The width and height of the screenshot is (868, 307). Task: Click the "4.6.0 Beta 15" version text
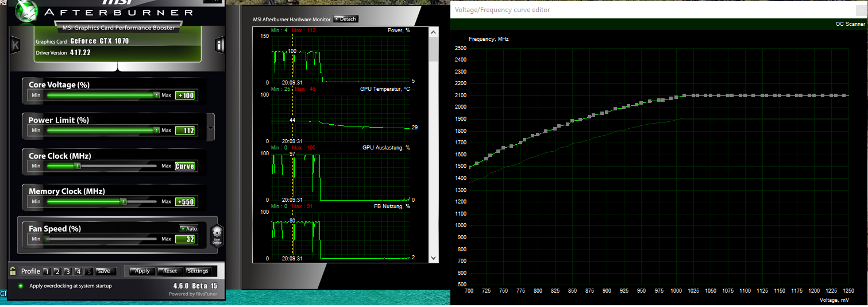(195, 286)
